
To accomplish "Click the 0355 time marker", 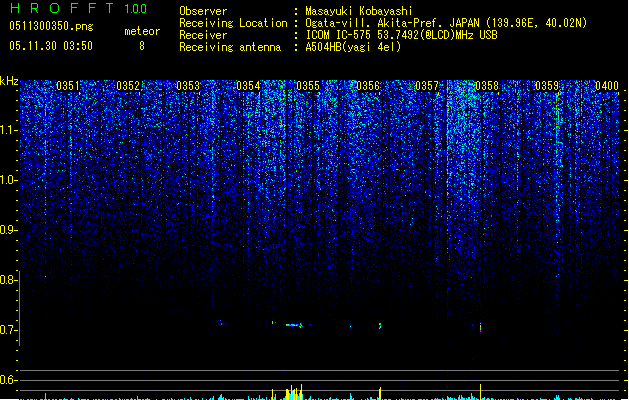I will [308, 86].
